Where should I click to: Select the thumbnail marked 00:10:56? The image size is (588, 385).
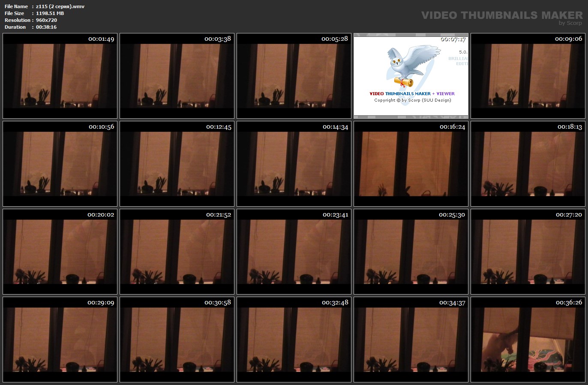pos(60,164)
